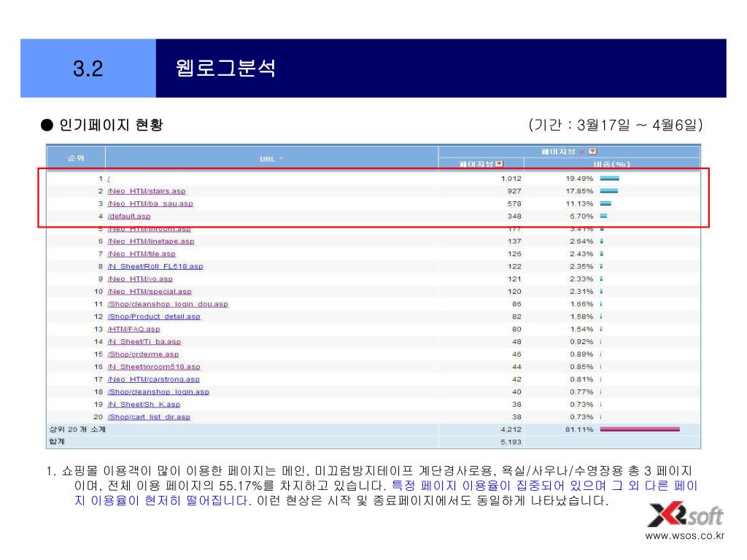Click the percentage 6.70%
The height and width of the screenshot is (560, 747).
[581, 216]
